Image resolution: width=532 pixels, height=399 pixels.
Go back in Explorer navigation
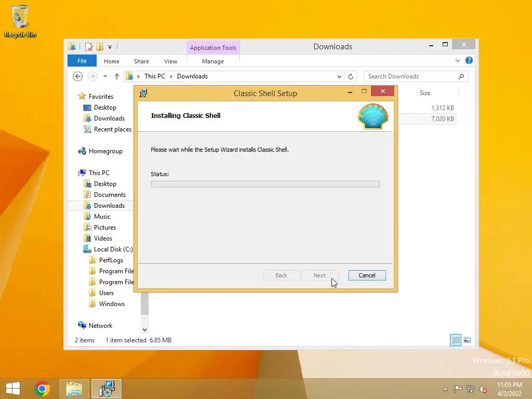78,76
